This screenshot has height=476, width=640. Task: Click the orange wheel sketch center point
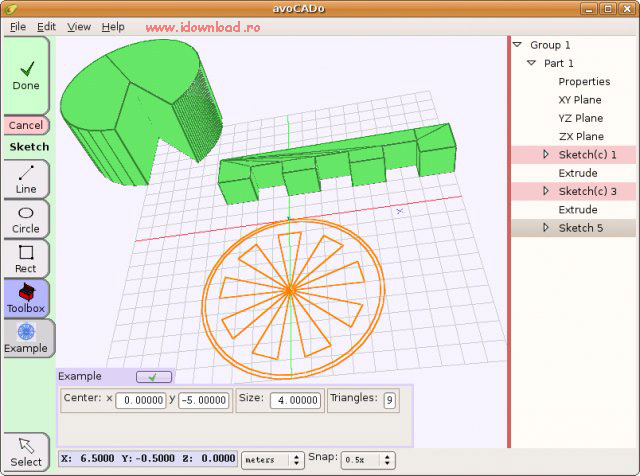point(290,291)
